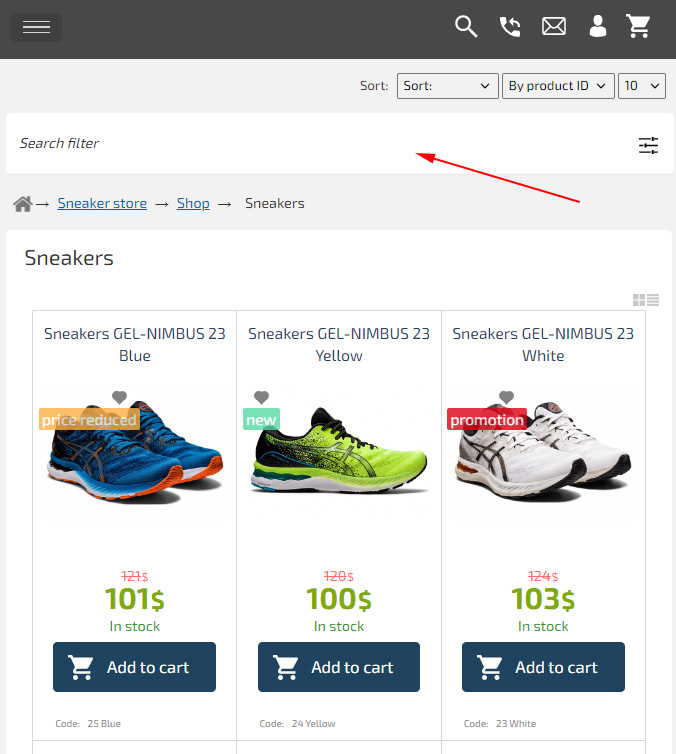The image size is (676, 754).
Task: Go to Shop breadcrumb link
Action: click(x=193, y=203)
